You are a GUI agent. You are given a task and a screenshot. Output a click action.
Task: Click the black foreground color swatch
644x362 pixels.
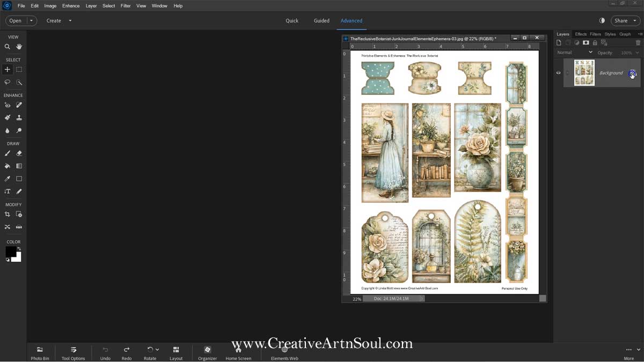10,252
